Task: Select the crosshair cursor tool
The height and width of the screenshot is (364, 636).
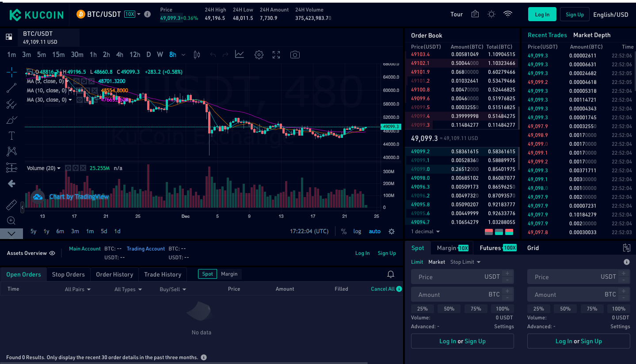Action: (x=11, y=72)
